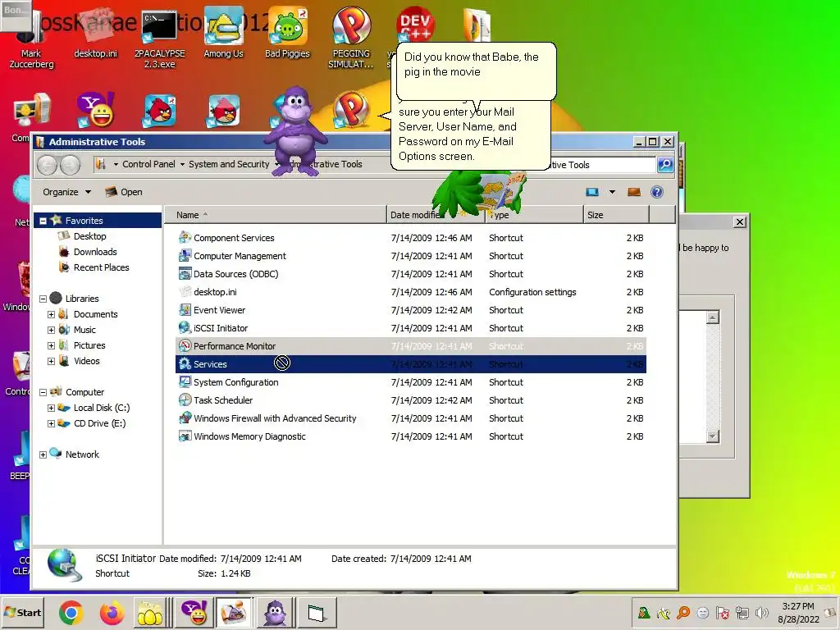Image resolution: width=840 pixels, height=630 pixels.
Task: Select Windows Firewall with Advanced Security icon
Action: click(185, 418)
